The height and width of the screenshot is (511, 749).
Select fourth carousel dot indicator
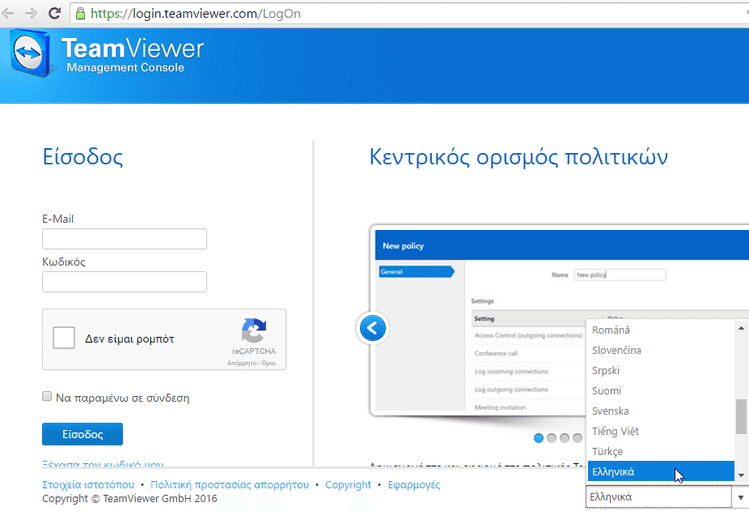[x=577, y=438]
